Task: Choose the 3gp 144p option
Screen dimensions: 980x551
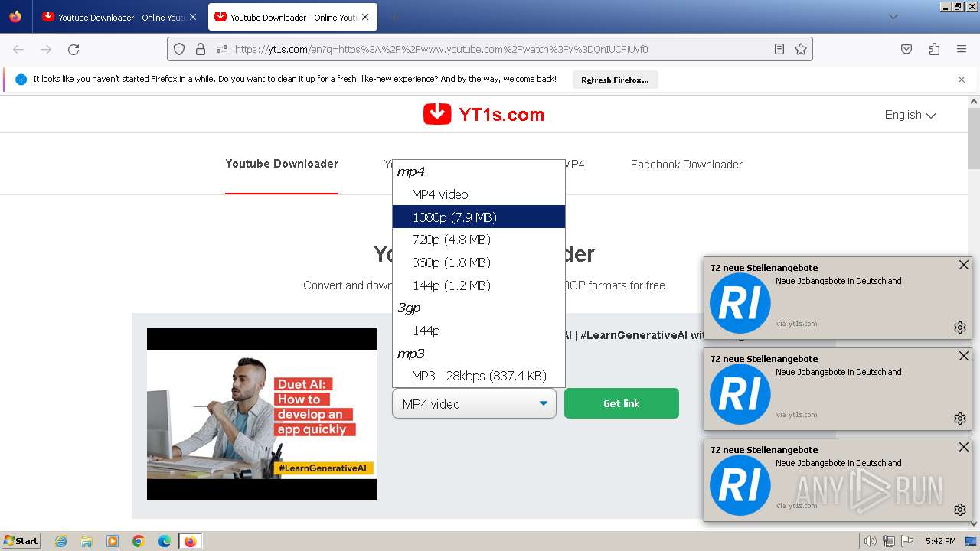Action: coord(479,331)
